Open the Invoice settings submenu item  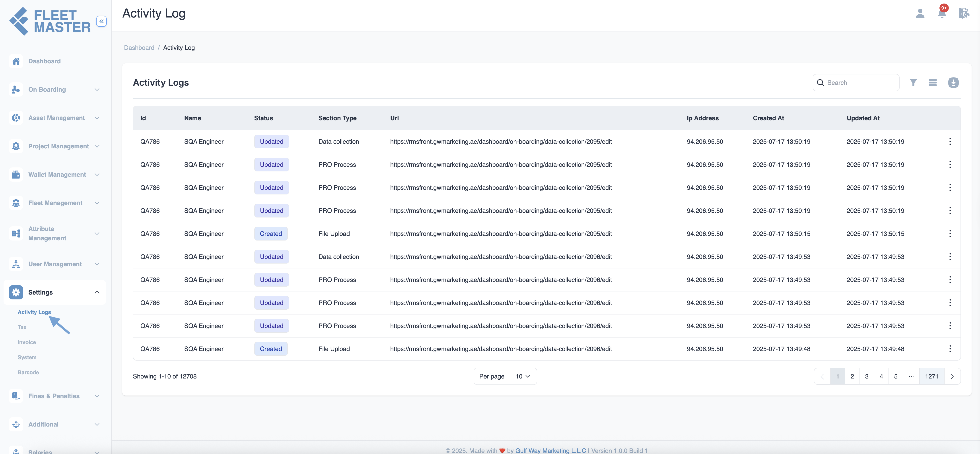tap(27, 343)
